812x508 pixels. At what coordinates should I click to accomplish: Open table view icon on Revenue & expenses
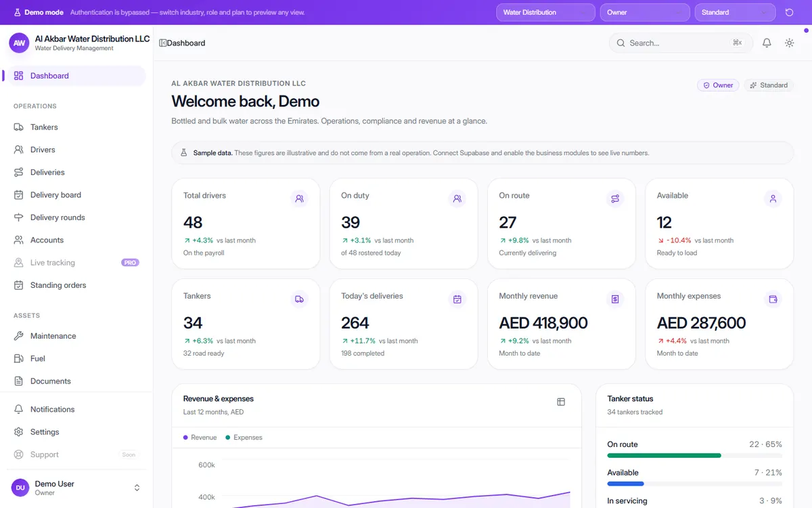pyautogui.click(x=561, y=402)
